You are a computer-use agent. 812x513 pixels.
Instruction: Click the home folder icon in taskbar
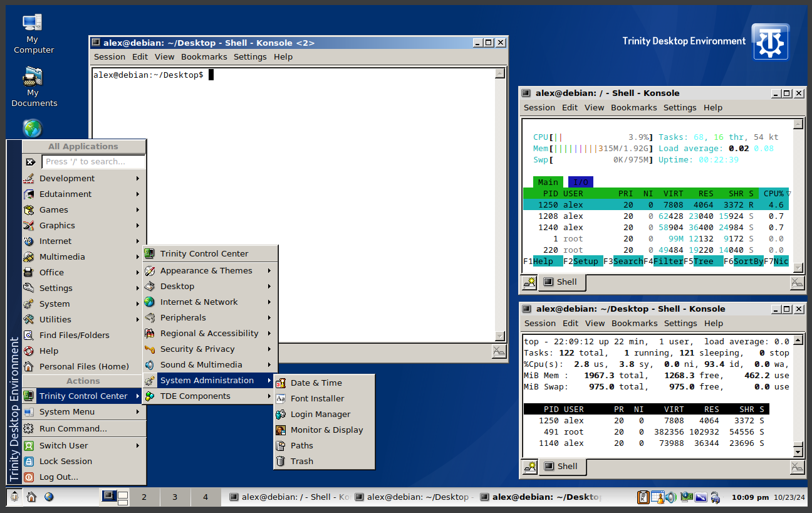[31, 497]
